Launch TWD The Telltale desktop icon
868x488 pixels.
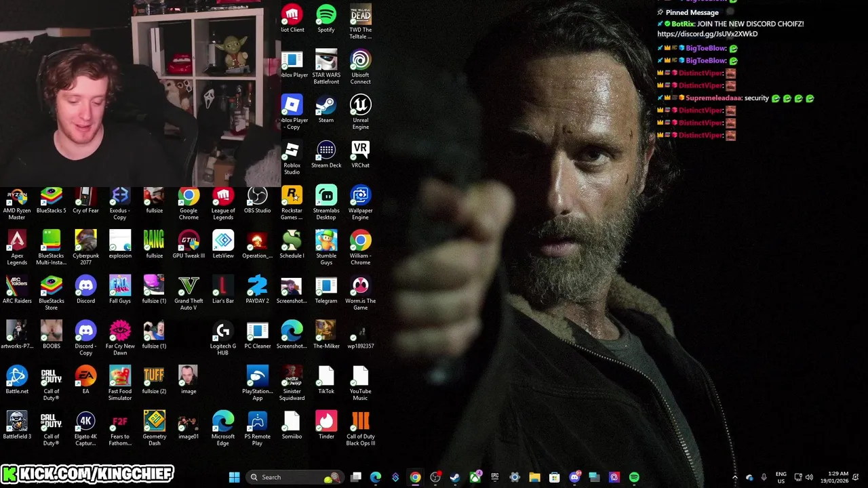360,22
